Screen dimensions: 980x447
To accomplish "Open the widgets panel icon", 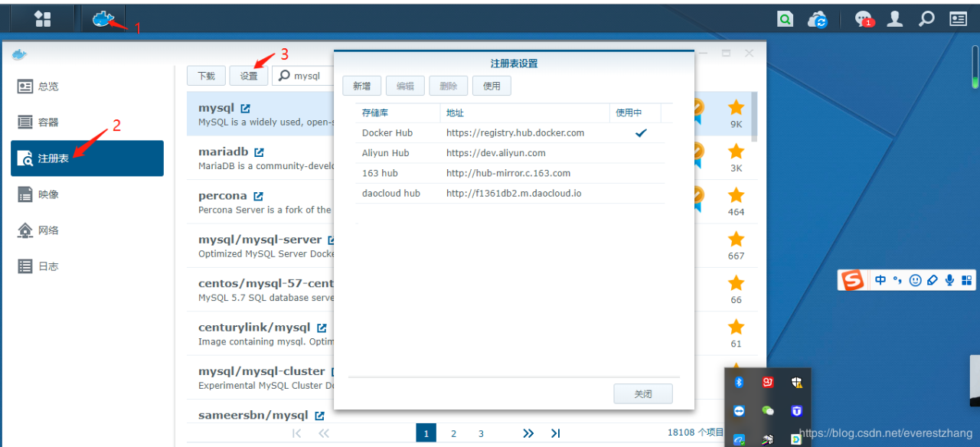I will (959, 19).
